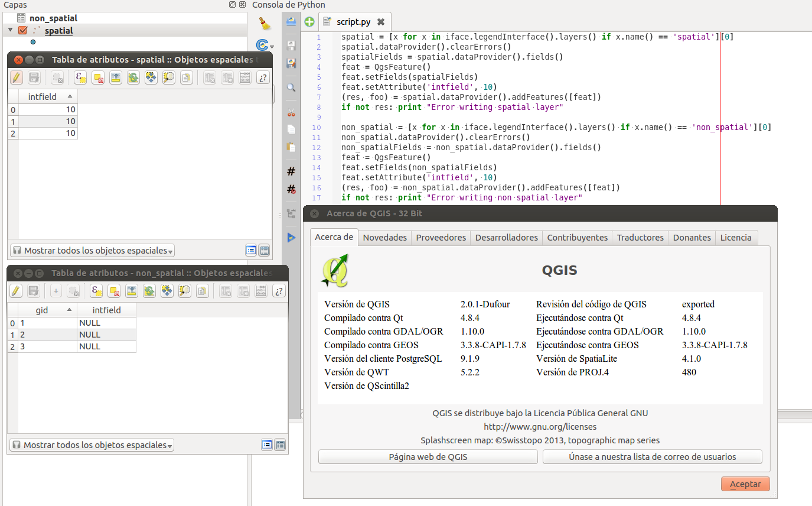Click Página web de QGIS button
This screenshot has width=812, height=506.
click(428, 457)
